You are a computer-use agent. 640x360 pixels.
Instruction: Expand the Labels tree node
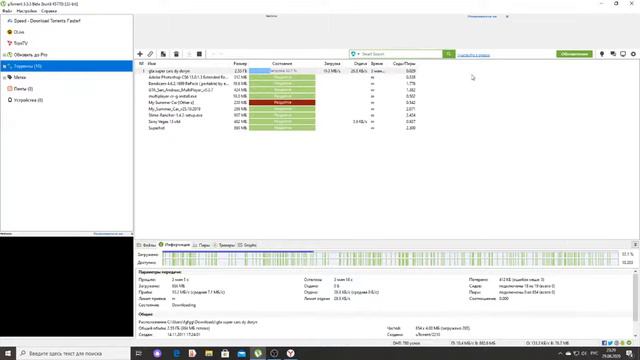[4, 77]
